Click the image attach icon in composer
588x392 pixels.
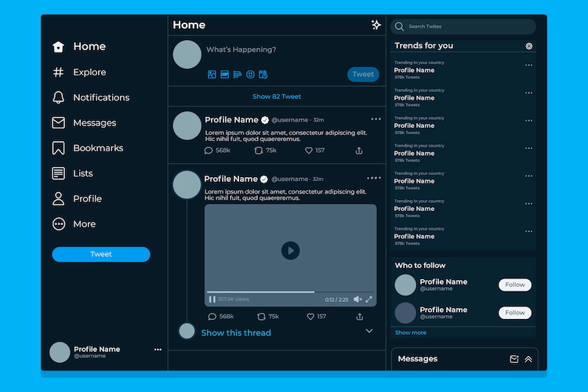(212, 74)
